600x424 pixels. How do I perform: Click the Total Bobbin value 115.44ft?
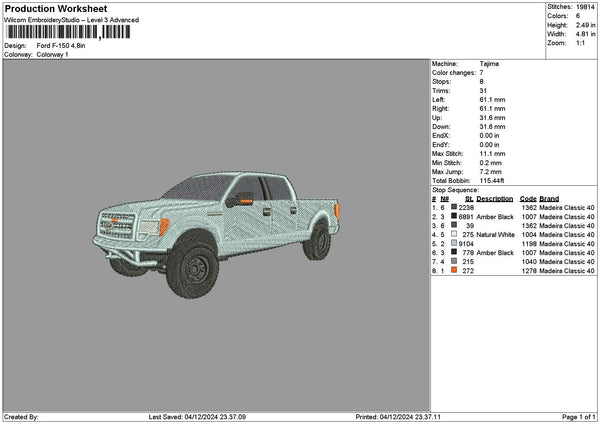coord(492,181)
